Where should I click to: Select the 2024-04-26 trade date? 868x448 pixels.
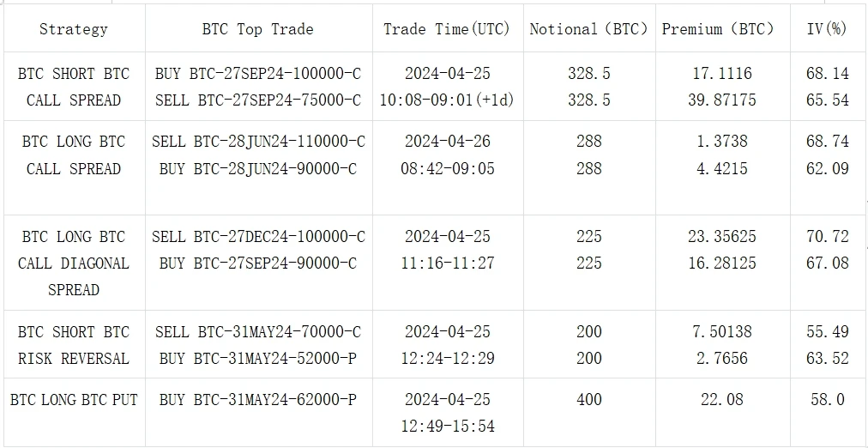coord(447,142)
